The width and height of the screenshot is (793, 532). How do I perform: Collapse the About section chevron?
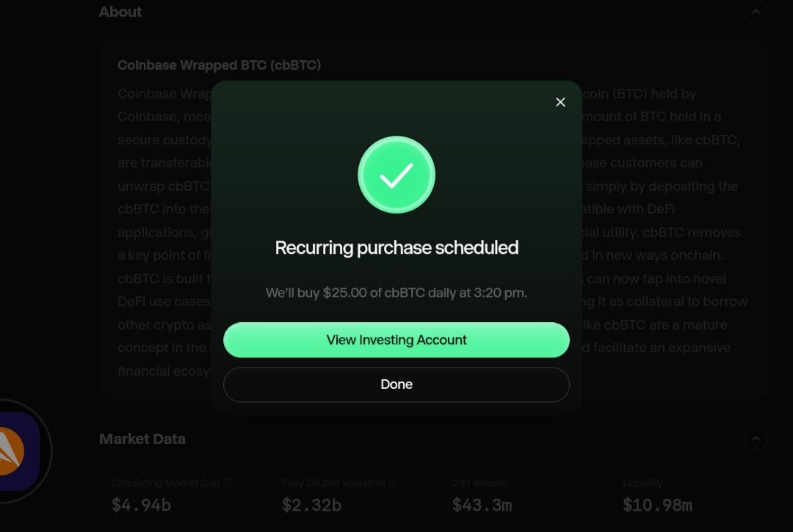point(756,12)
